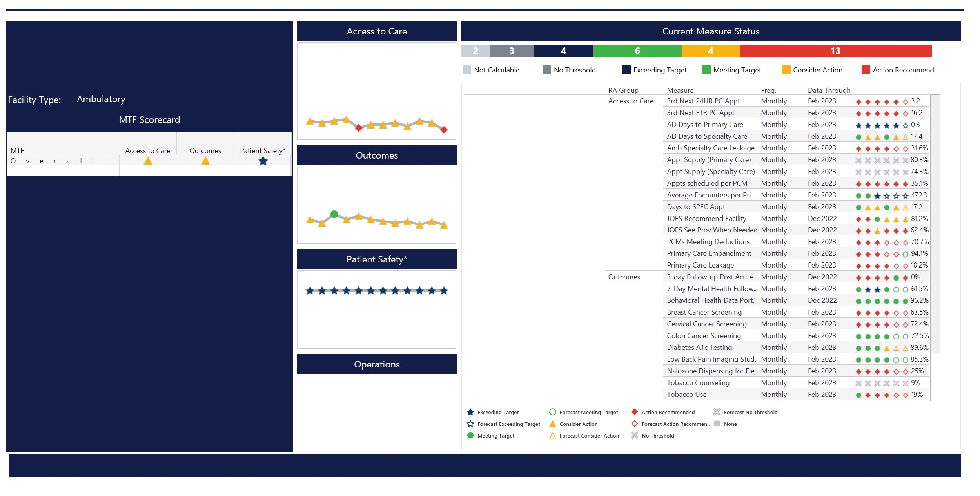This screenshot has width=980, height=496.
Task: Click the Exceeding Target star legend icon
Action: pos(470,412)
